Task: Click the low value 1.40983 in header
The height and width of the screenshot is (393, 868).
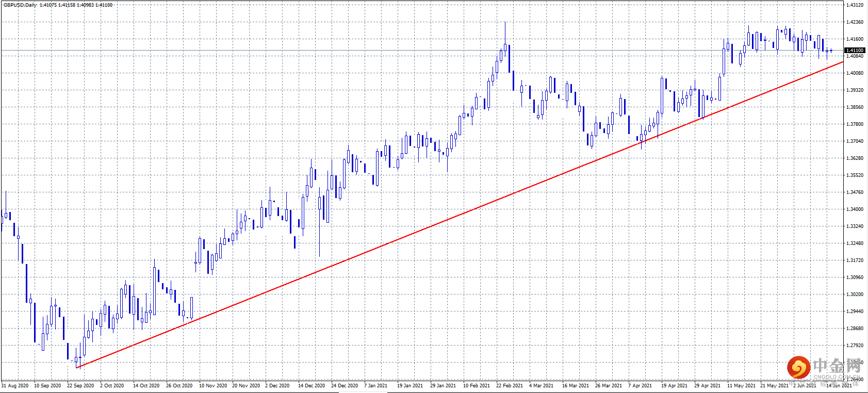Action: 86,5
